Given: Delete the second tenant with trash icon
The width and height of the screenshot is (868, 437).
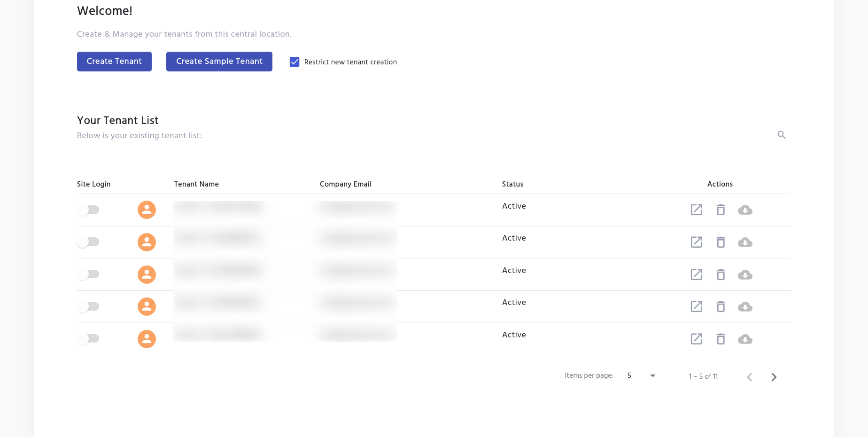Looking at the screenshot, I should pyautogui.click(x=721, y=242).
